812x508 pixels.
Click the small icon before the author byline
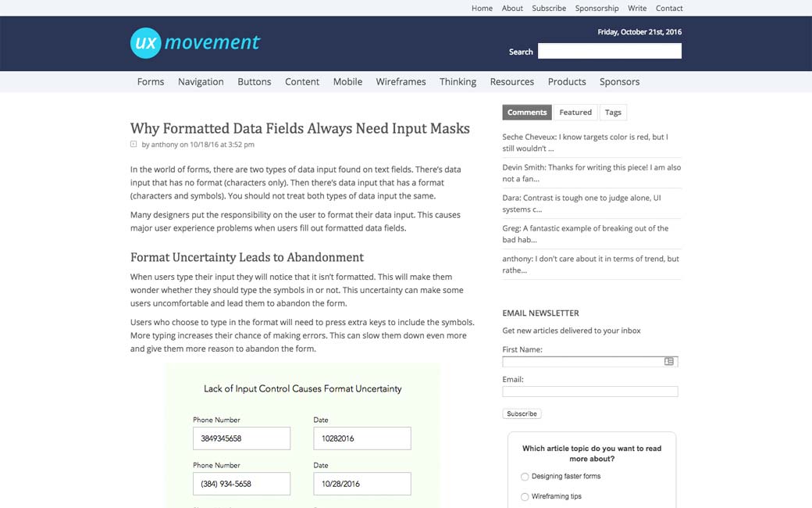(x=134, y=144)
